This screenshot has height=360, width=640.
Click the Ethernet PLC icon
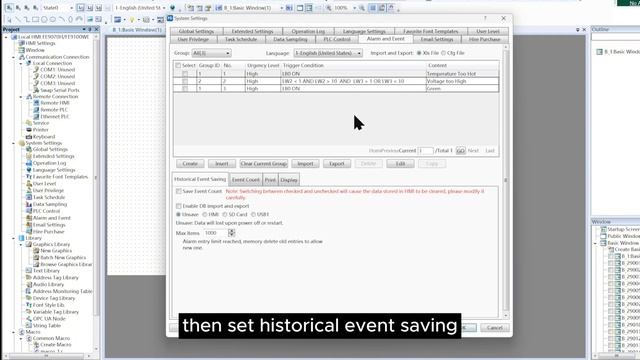(36, 116)
